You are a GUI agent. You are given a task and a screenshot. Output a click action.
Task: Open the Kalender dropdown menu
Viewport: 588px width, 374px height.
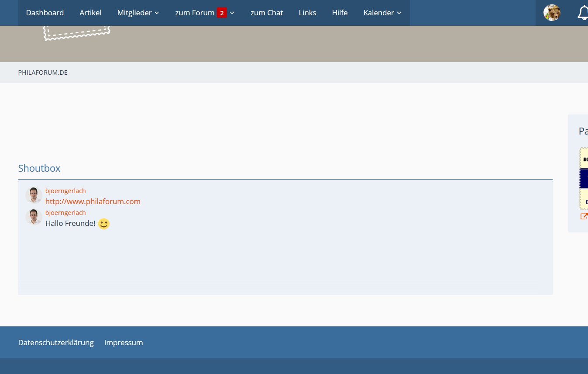coord(382,13)
